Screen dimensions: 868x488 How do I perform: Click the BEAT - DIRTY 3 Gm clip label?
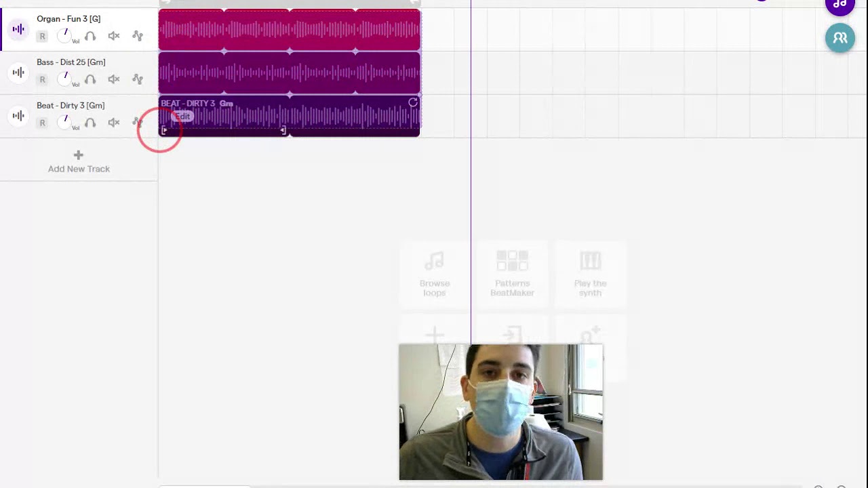197,104
